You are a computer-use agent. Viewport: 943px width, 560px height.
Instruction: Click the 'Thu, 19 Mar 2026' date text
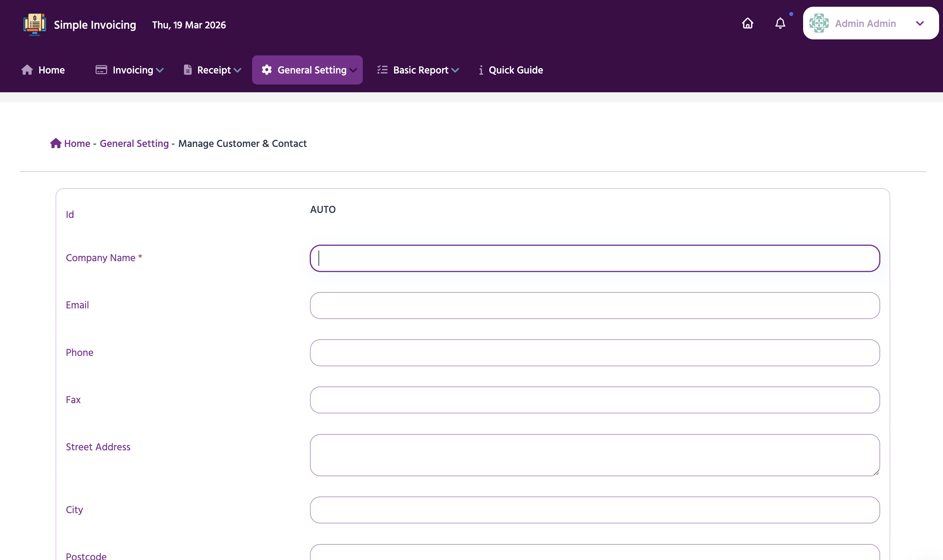coord(189,25)
